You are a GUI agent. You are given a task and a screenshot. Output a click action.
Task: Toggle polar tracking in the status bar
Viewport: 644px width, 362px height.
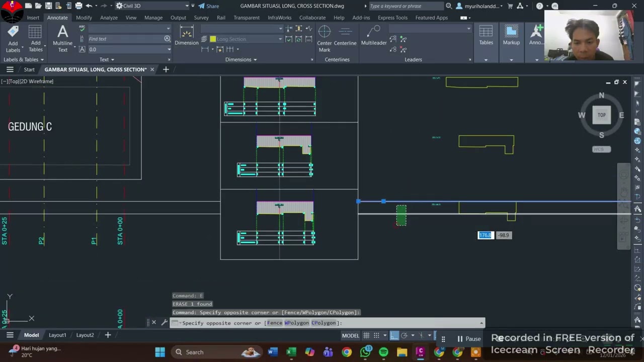point(404,335)
